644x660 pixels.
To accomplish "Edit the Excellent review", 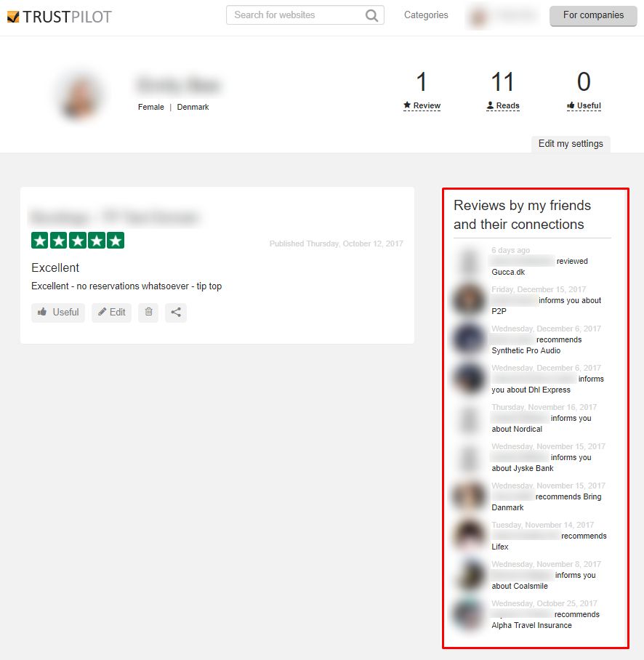I will [111, 313].
